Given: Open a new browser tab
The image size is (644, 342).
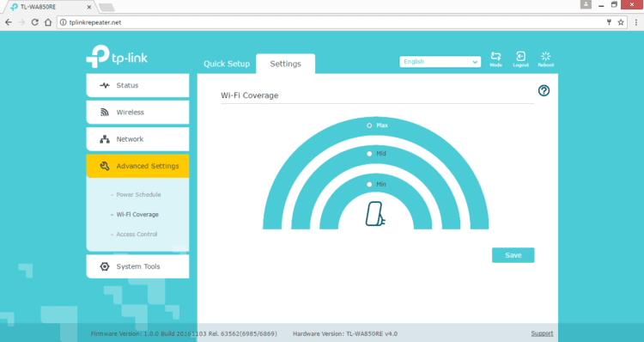Looking at the screenshot, I should click(106, 8).
